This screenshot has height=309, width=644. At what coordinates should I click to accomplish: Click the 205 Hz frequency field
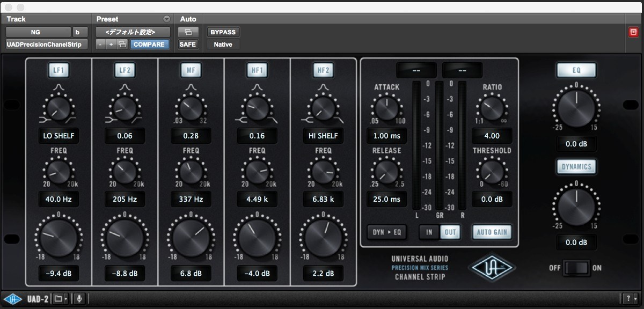125,200
